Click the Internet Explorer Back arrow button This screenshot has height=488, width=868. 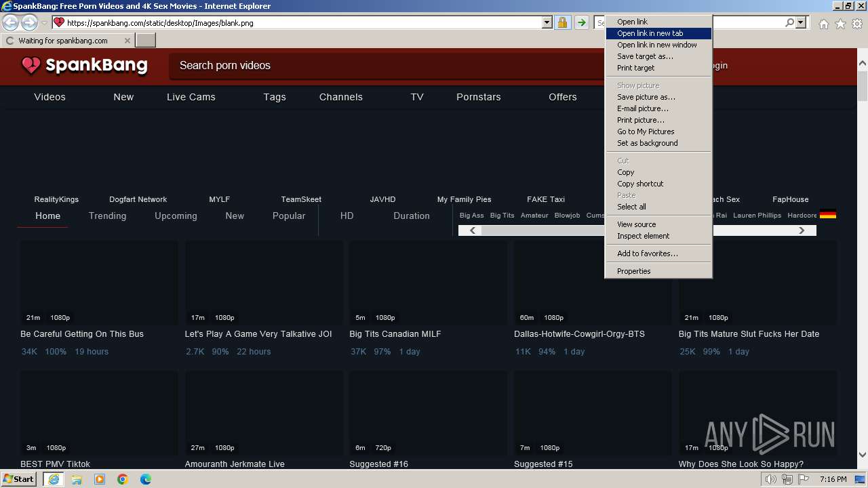point(11,23)
